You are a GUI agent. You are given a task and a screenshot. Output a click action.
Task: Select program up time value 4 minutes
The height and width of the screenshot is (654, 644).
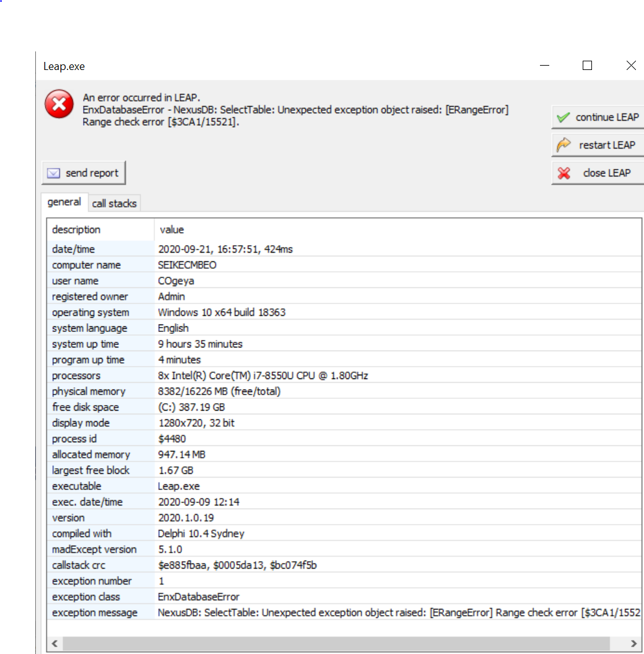[180, 360]
